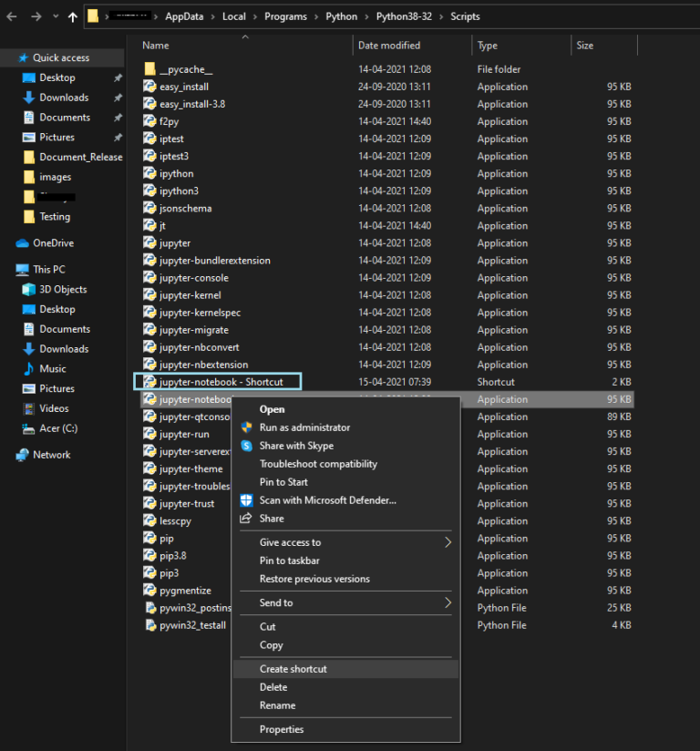
Task: Open dropdown chevron after Local breadcrumb
Action: pos(255,16)
